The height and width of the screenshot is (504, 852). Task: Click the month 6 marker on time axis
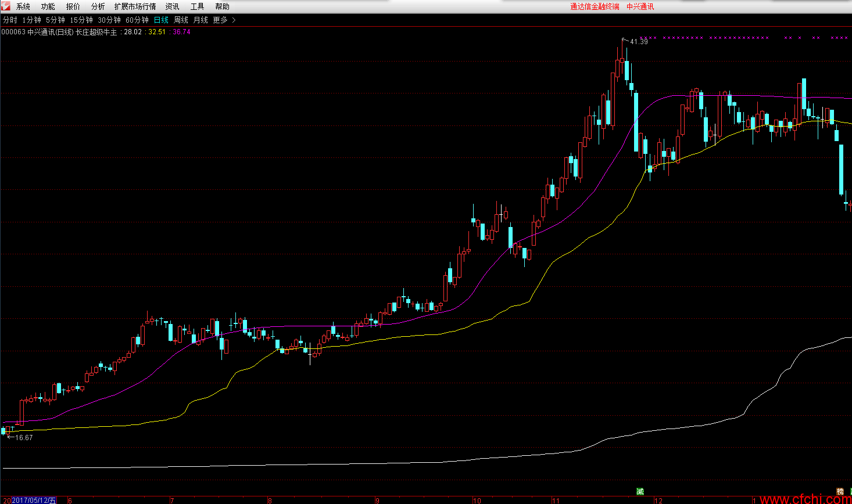point(70,501)
